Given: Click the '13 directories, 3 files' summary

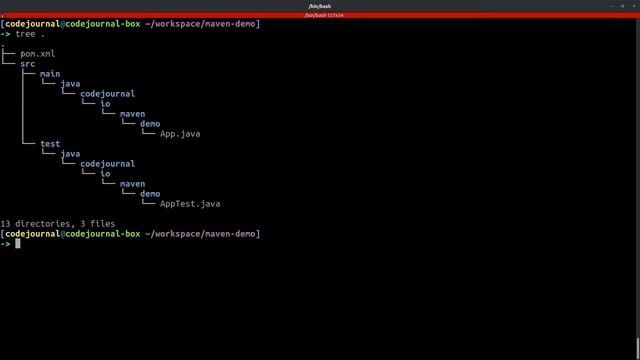Looking at the screenshot, I should tap(58, 224).
